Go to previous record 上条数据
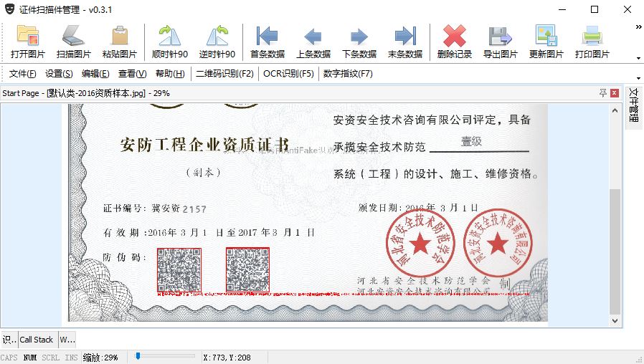 click(x=313, y=42)
